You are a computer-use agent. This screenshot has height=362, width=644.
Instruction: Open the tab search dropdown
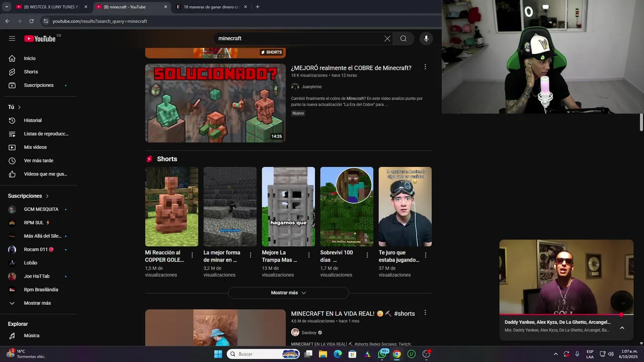coord(7,7)
